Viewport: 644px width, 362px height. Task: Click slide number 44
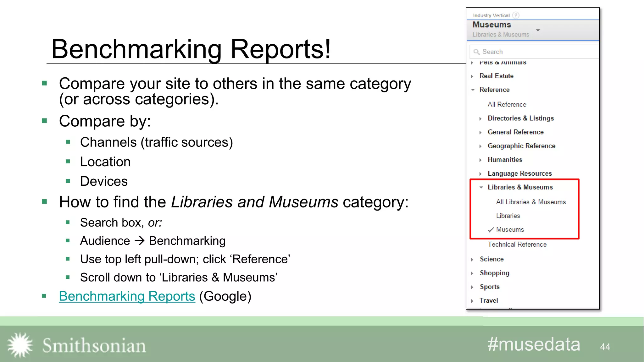click(605, 347)
